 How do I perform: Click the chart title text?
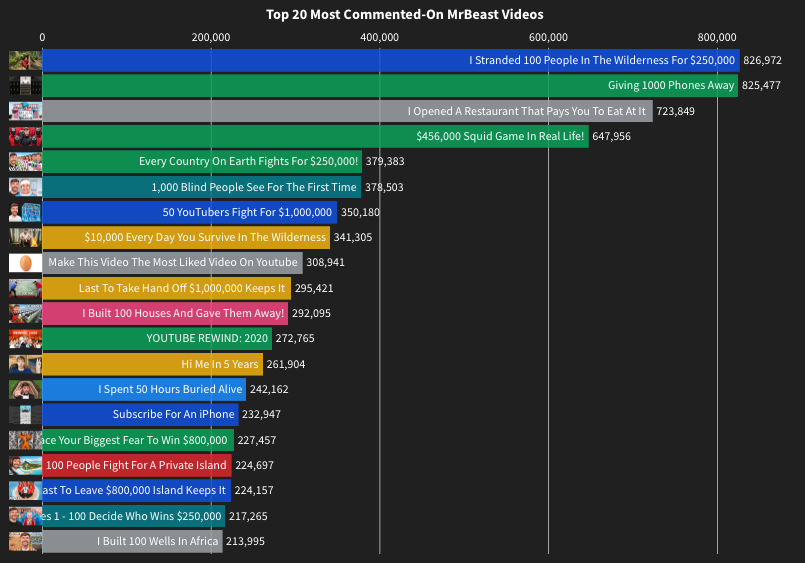(x=405, y=14)
